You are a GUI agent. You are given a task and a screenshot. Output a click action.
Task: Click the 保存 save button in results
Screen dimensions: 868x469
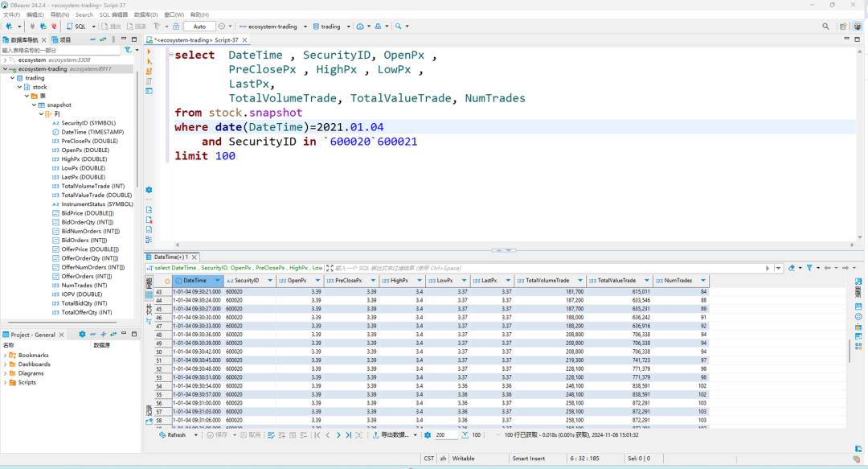tap(218, 435)
